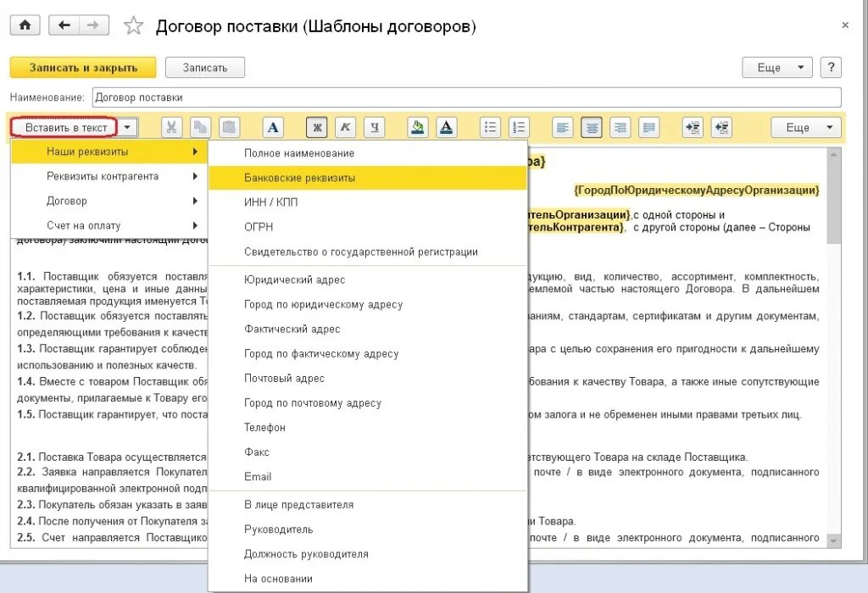
Task: Insert Руководитель field
Action: tap(368, 529)
